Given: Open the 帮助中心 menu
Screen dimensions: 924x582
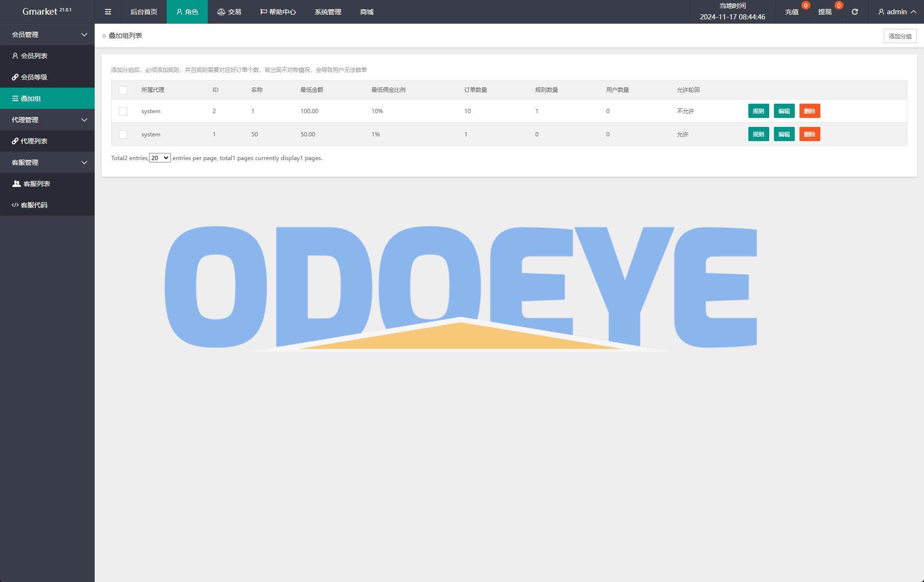Looking at the screenshot, I should click(x=278, y=12).
